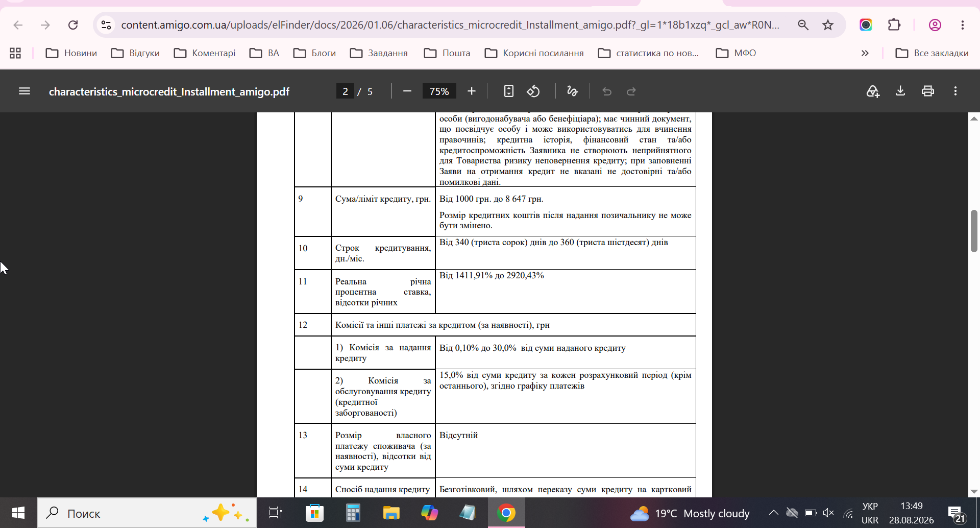Viewport: 980px width, 528px height.
Task: Open the apps grid in bookmarks bar
Action: pos(15,53)
